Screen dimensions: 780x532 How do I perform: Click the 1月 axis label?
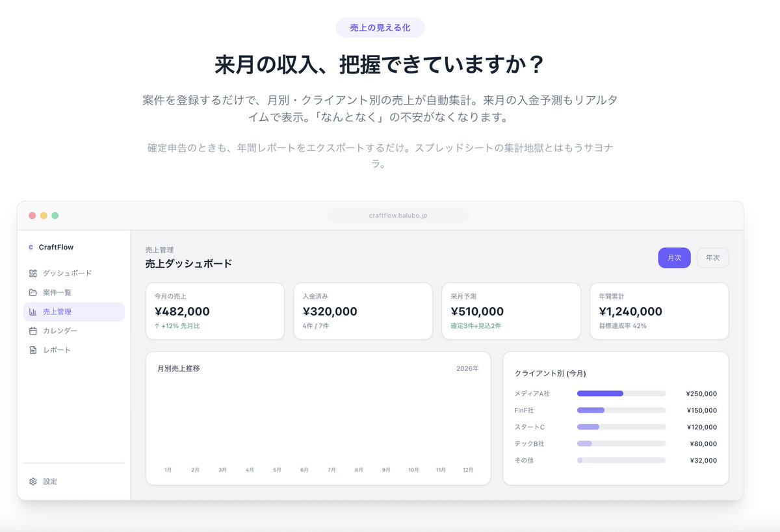coord(168,470)
